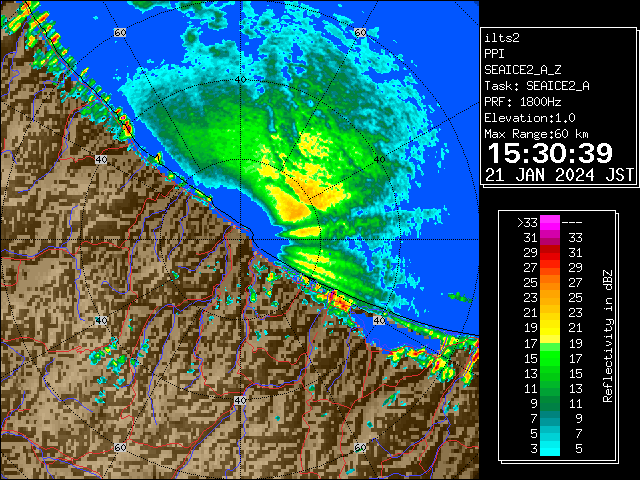Click the 60 range label on lower-right ring
This screenshot has height=480, width=640.
pyautogui.click(x=360, y=447)
